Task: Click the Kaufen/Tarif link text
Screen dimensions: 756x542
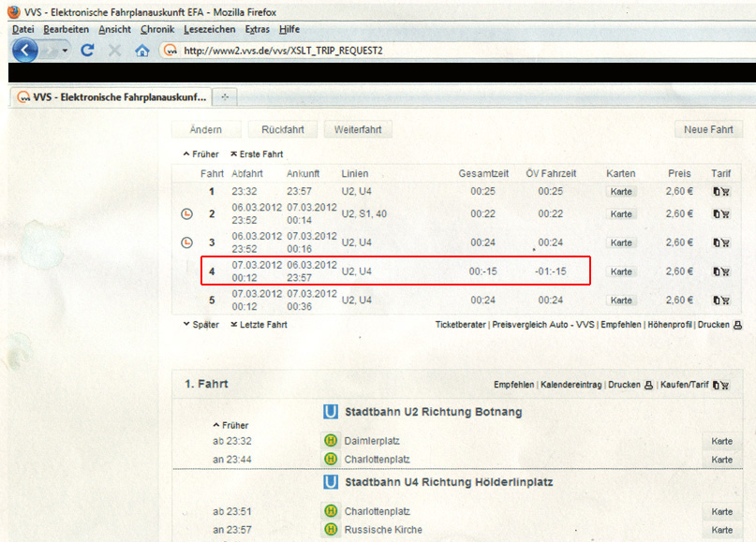Action: click(x=685, y=385)
